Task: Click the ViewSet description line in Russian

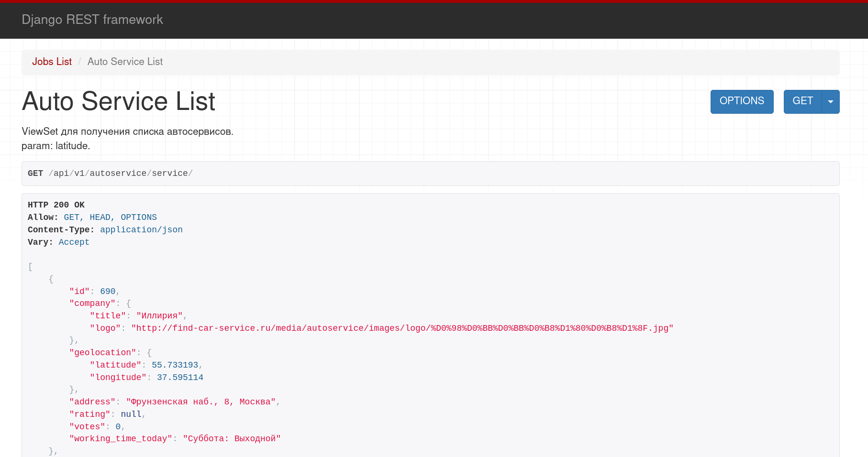Action: point(127,131)
